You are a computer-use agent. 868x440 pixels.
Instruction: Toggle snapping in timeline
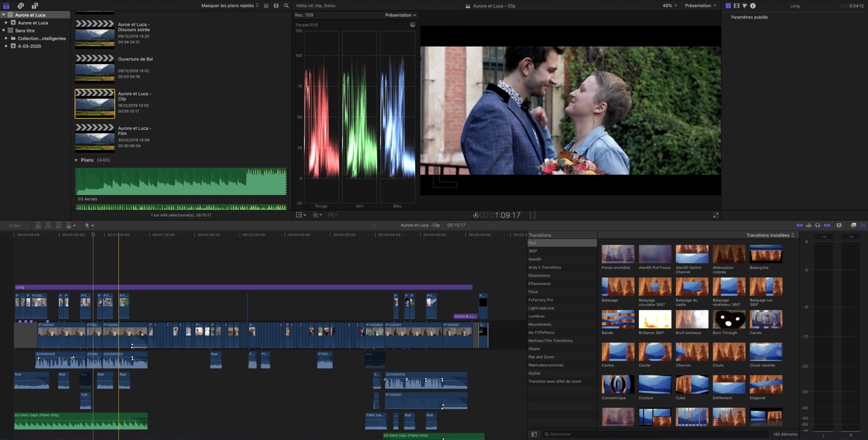click(x=827, y=225)
